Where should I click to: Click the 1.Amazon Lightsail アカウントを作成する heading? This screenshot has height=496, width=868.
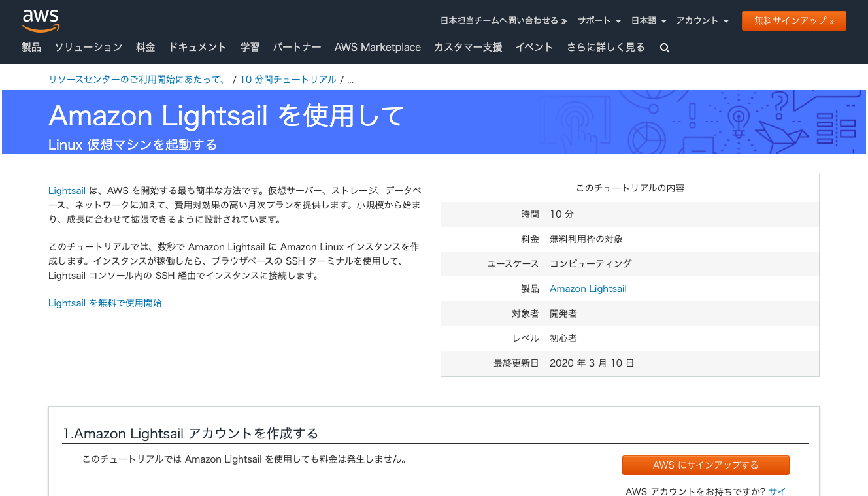(190, 433)
